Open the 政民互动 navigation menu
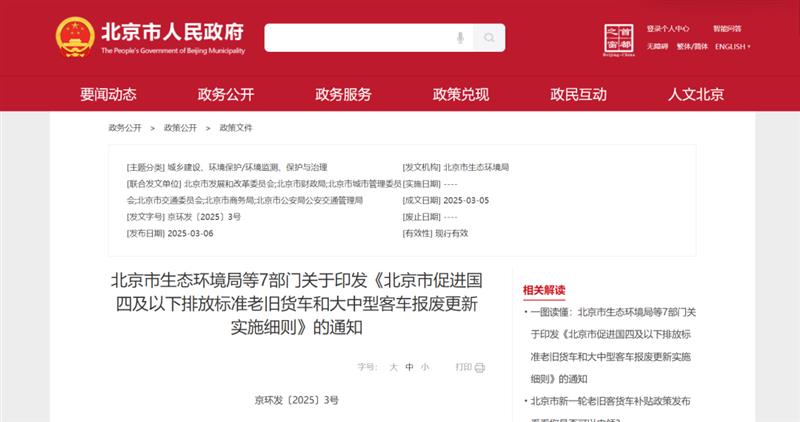Screen dimensions: 800x422 (578, 94)
